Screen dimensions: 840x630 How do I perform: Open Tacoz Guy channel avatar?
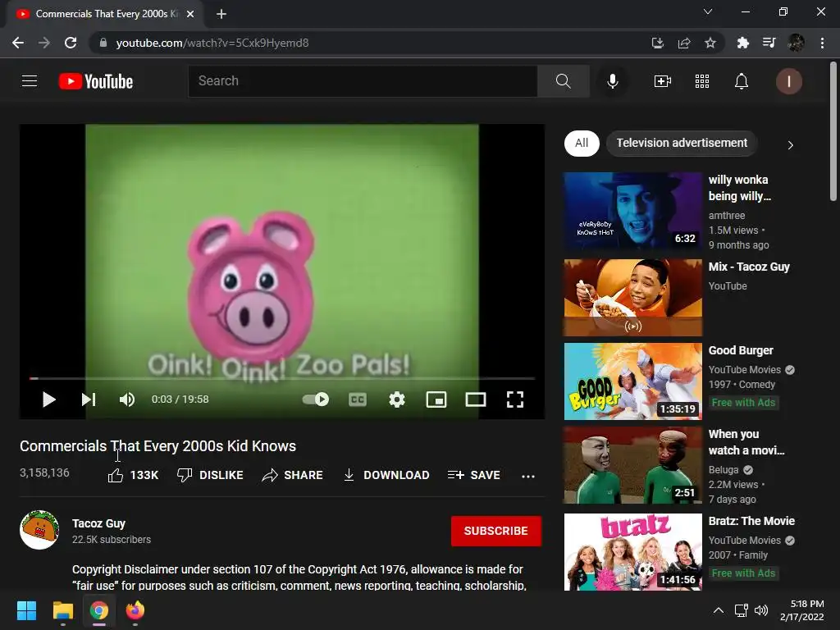tap(39, 530)
